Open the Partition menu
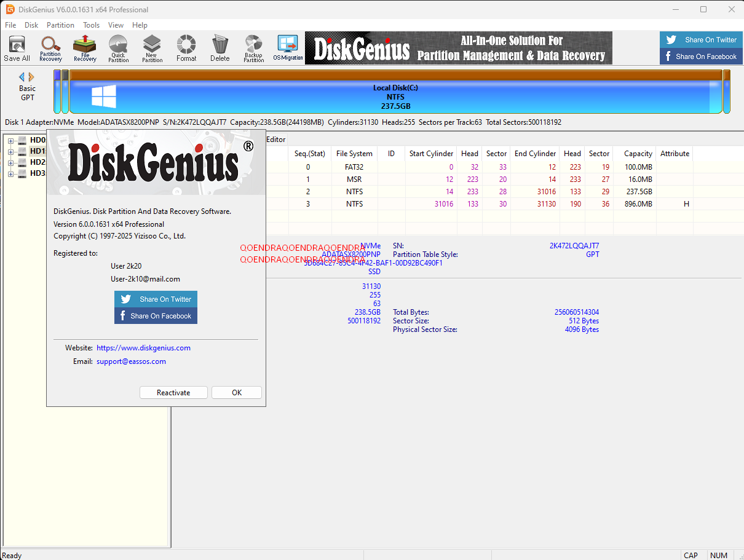This screenshot has width=744, height=560. (60, 25)
